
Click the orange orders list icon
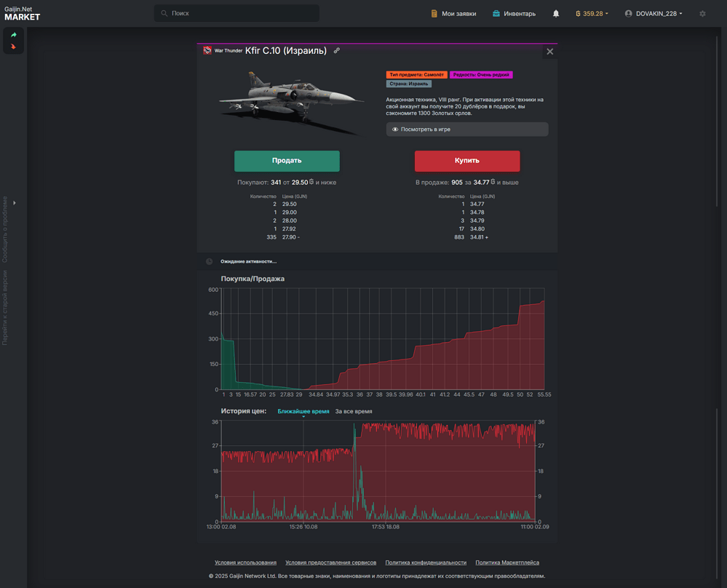[x=434, y=13]
